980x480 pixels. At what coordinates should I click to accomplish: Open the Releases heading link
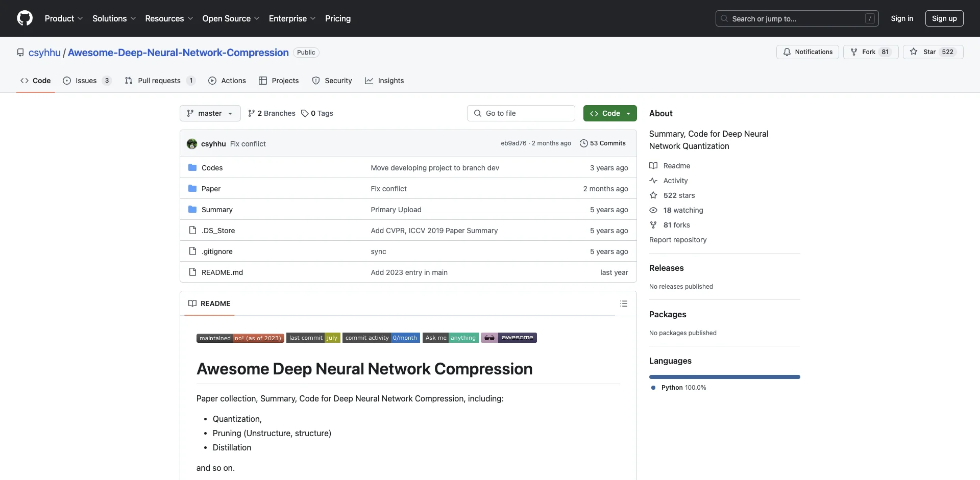coord(667,268)
